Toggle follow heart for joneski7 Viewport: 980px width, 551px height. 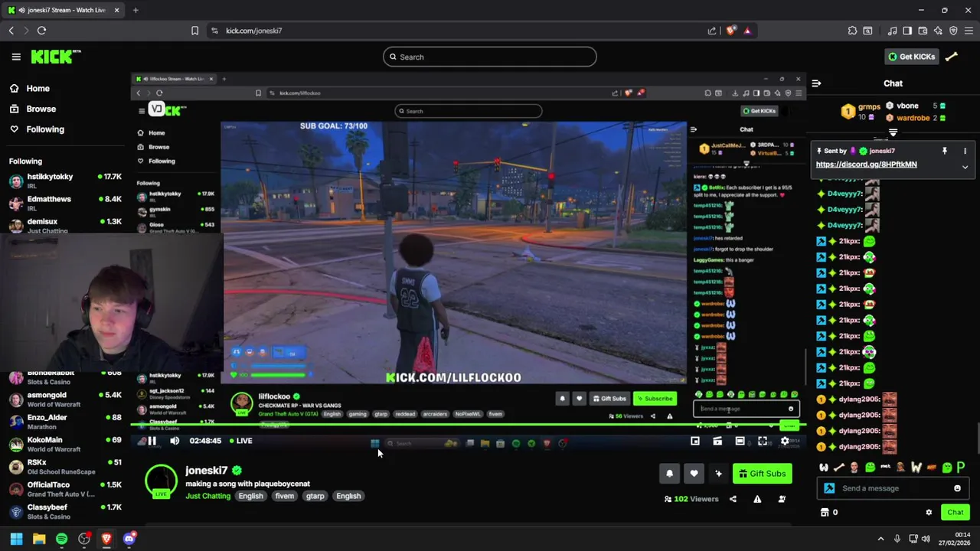[x=694, y=474]
